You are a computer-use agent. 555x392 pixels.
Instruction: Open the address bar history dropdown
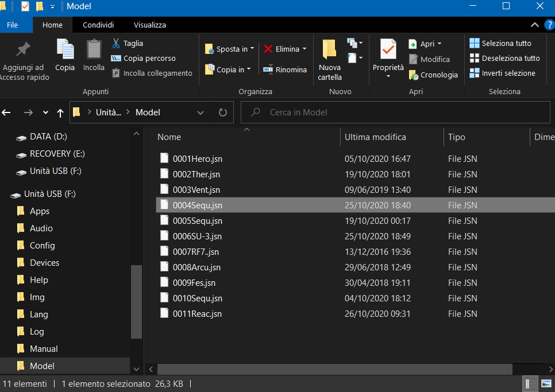coord(201,112)
